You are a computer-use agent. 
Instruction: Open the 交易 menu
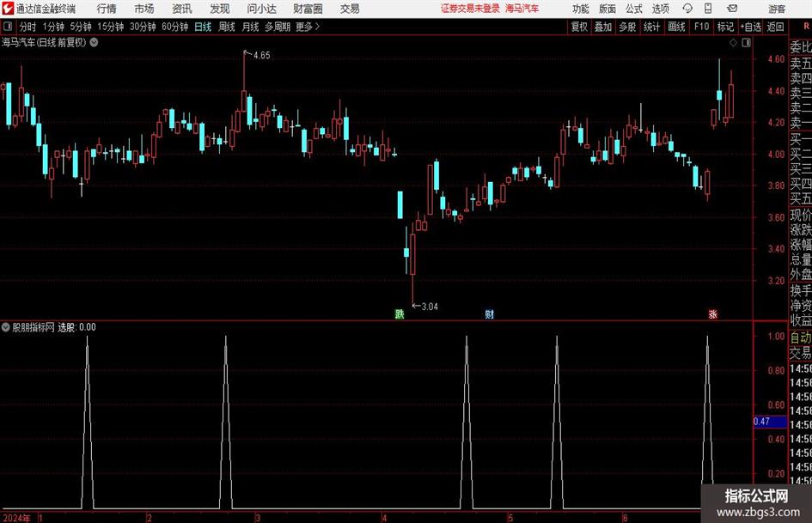click(350, 9)
